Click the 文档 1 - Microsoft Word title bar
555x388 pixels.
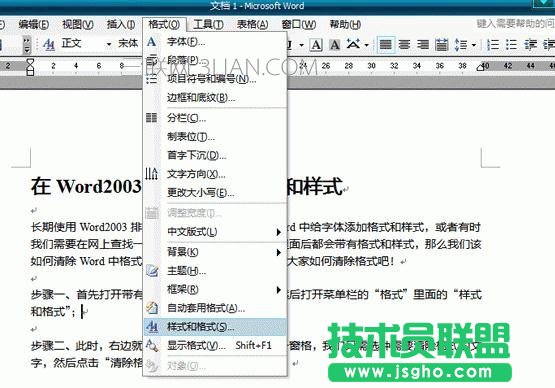point(257,6)
